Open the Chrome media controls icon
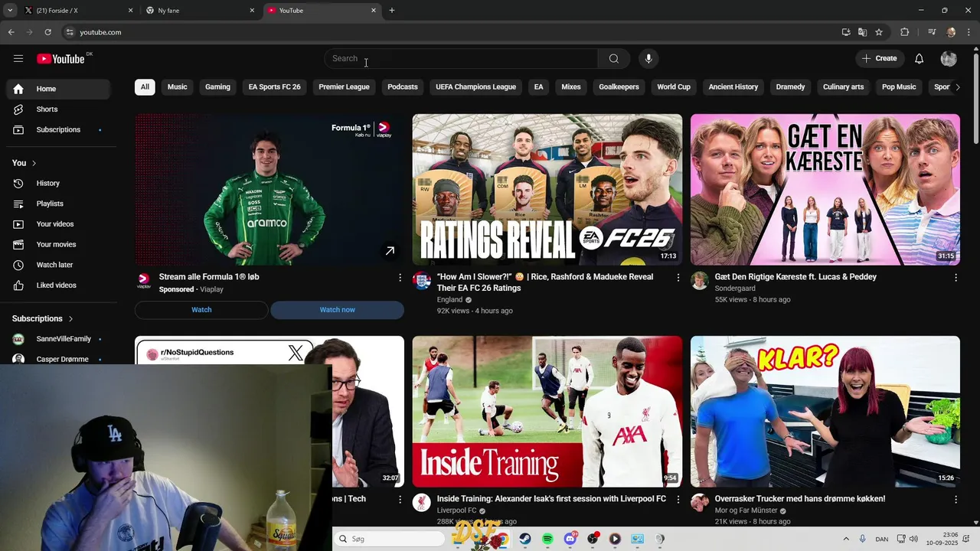Viewport: 980px width, 551px height. coord(932,32)
